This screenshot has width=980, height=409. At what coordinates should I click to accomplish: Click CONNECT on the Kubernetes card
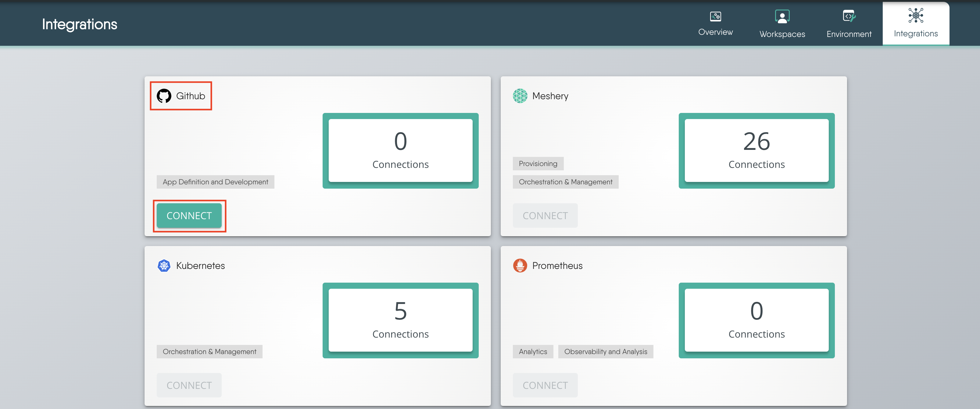[189, 385]
